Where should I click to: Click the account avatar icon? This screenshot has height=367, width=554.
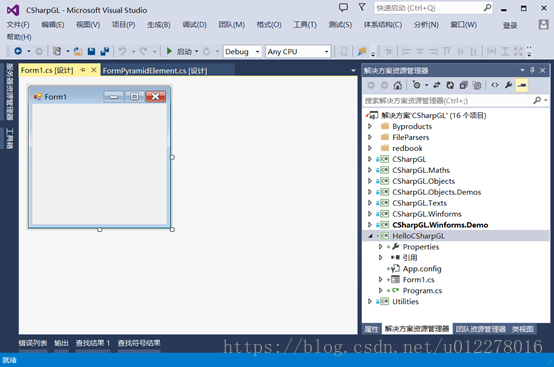point(543,24)
